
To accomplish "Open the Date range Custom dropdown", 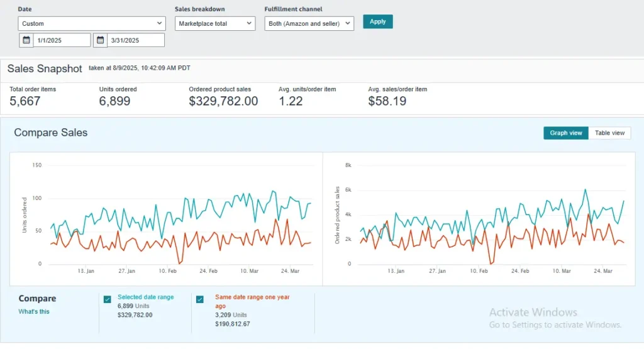I will 92,23.
